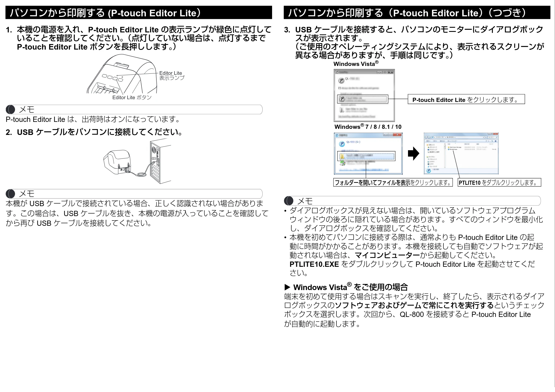Screen dimensions: 555x392
Task: Choose the P-touch Editor Lite option in Vista dialog
Action: tap(363, 99)
